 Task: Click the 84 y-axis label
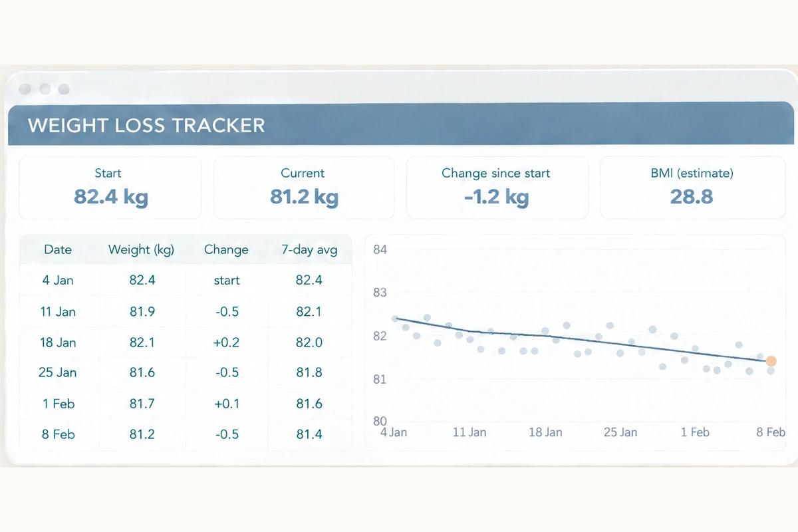380,250
